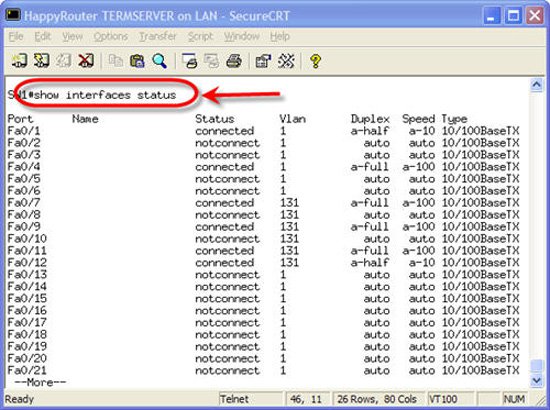Click '26 Rows, 80 Cols' in status bar
Screen dimensions: 550x410
pyautogui.click(x=377, y=399)
